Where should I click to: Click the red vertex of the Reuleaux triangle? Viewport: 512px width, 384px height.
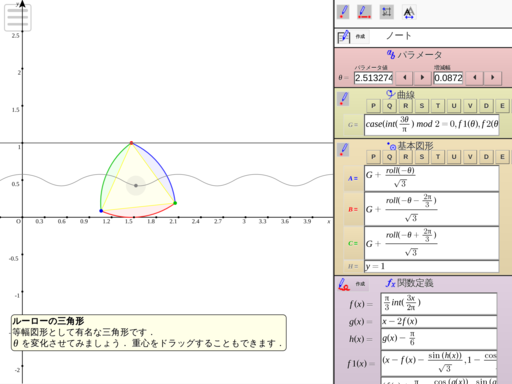pos(131,143)
